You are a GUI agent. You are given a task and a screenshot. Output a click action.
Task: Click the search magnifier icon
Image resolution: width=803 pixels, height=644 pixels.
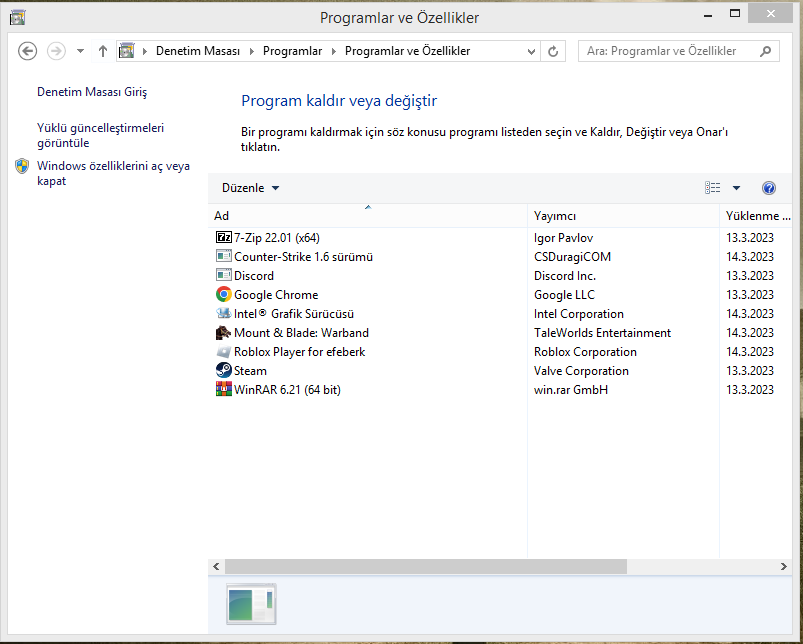(766, 51)
